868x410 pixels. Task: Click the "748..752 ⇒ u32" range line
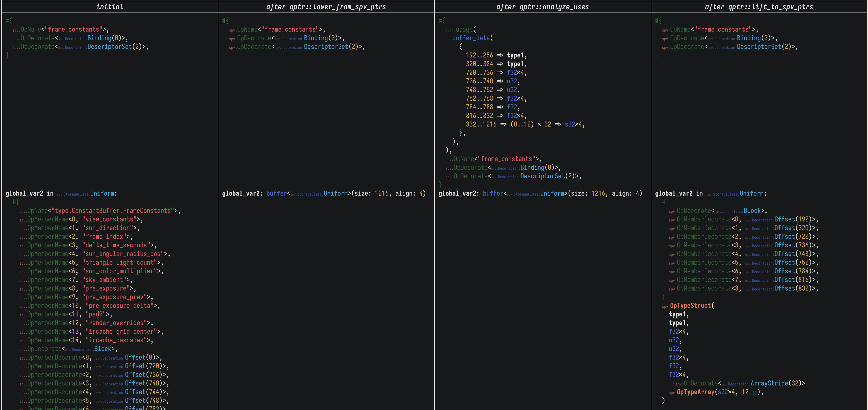(x=493, y=90)
